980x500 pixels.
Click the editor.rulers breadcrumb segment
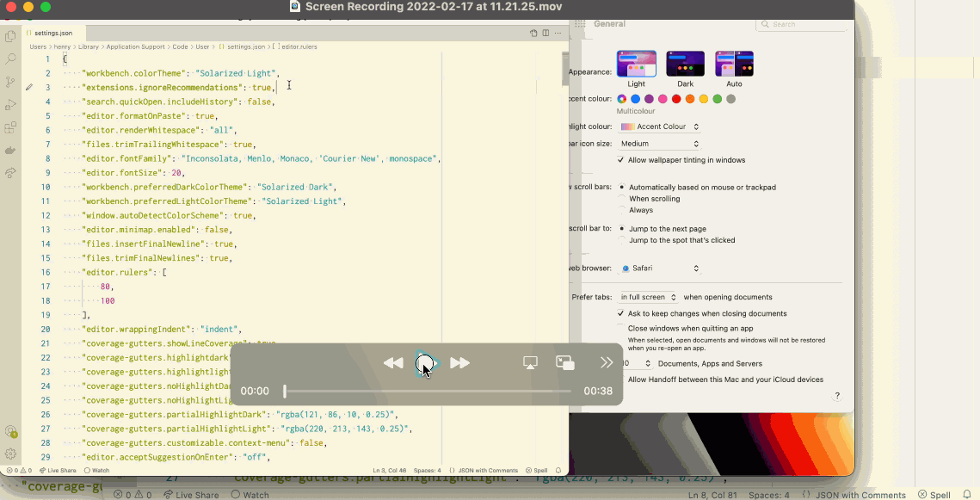click(295, 46)
